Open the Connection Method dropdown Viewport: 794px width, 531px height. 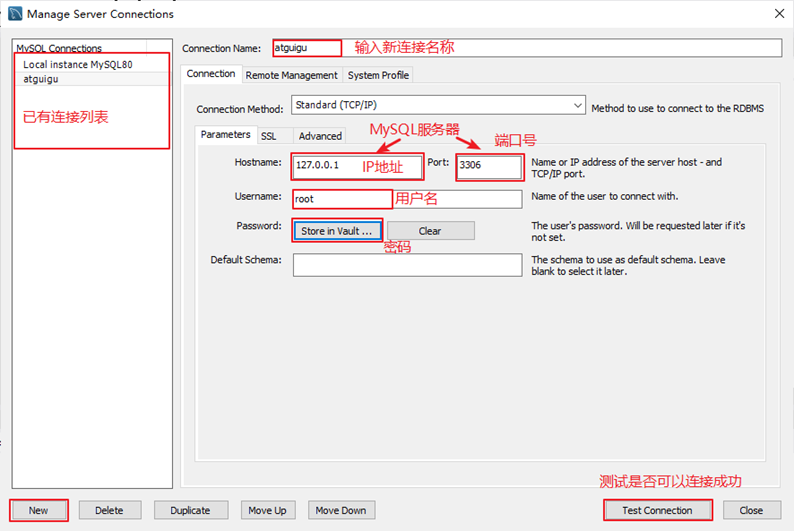[x=439, y=105]
